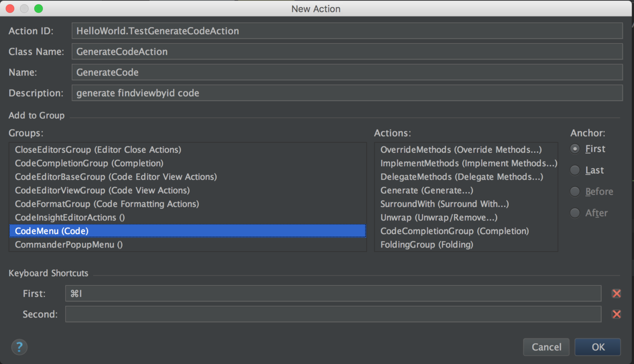
Task: Choose CloseEditorsGroup in the Groups list
Action: click(98, 150)
